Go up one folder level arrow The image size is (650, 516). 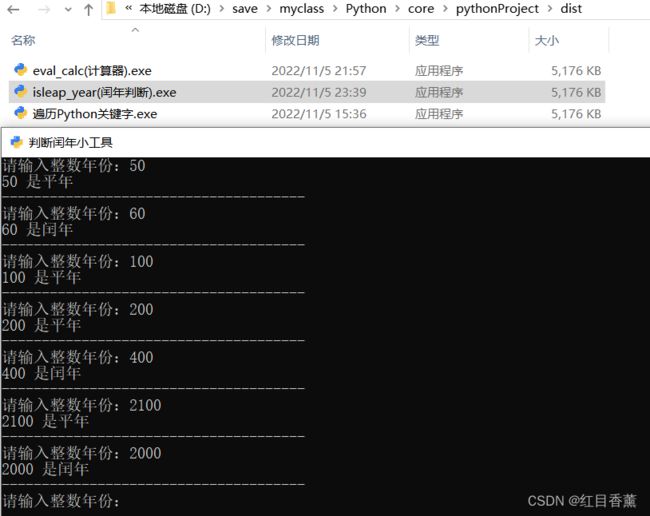pyautogui.click(x=88, y=9)
